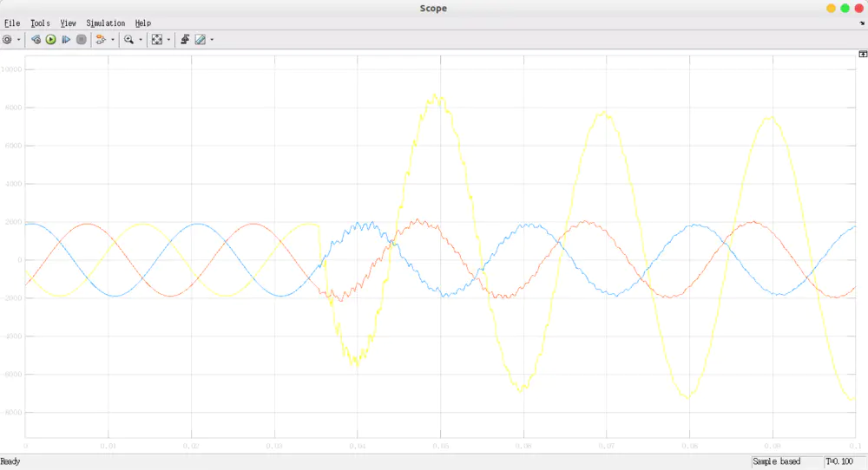Select the Zoom magnifier tool
Screen dimensions: 868x470
[x=128, y=40]
